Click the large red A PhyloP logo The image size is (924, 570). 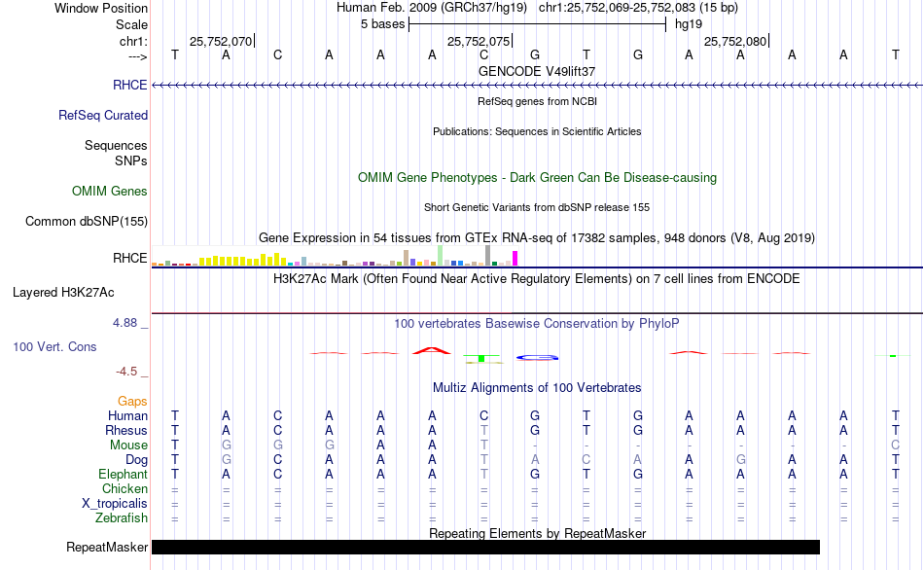[x=432, y=351]
